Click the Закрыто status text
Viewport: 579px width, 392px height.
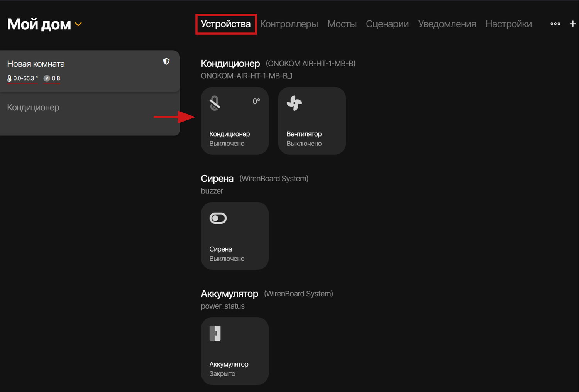pyautogui.click(x=222, y=374)
